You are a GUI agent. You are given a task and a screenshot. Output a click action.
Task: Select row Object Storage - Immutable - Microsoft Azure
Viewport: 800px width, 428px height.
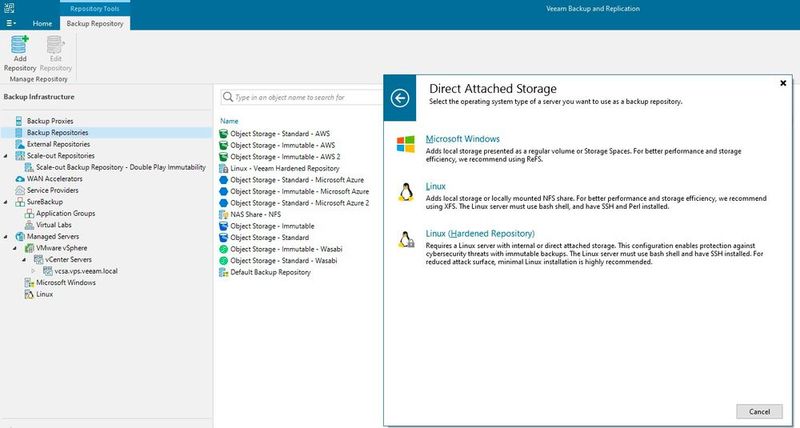pos(299,191)
